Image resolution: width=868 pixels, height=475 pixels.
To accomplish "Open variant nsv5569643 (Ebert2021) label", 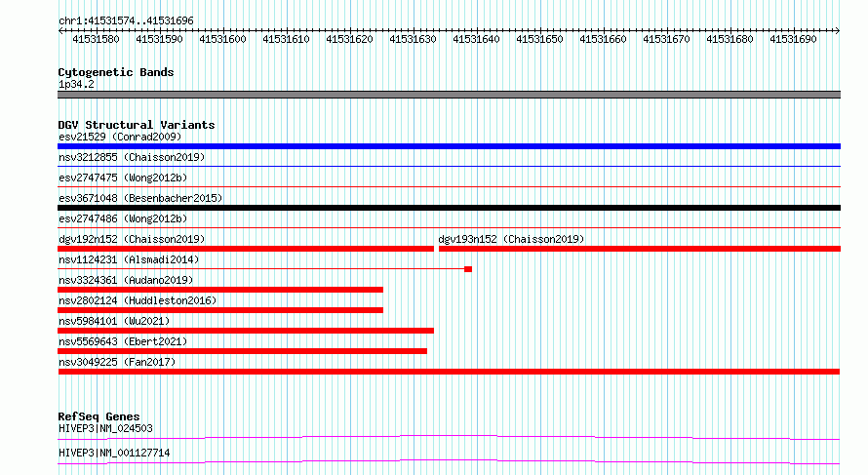I will (123, 341).
